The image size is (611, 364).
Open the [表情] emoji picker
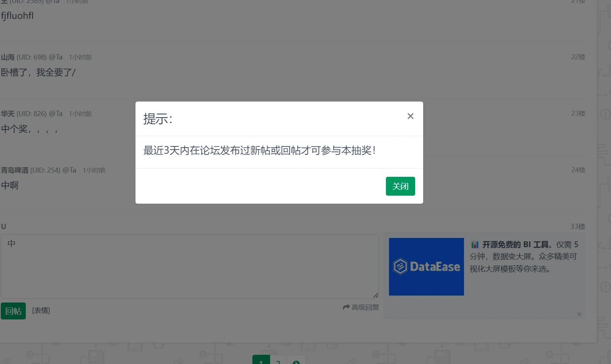coord(41,311)
